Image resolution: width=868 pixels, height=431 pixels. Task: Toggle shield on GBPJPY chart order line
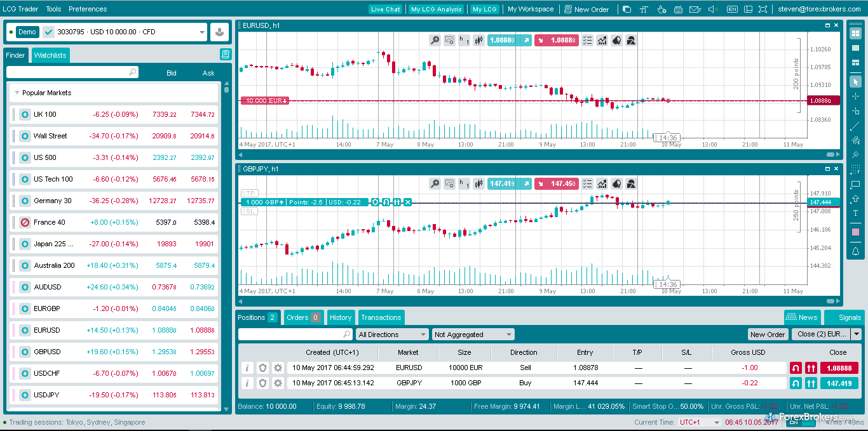tap(375, 202)
